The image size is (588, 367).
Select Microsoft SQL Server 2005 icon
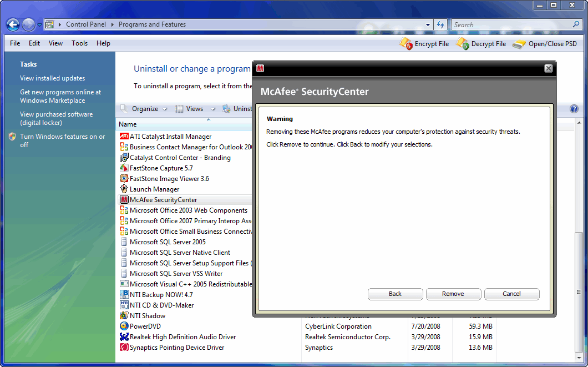[x=124, y=242]
